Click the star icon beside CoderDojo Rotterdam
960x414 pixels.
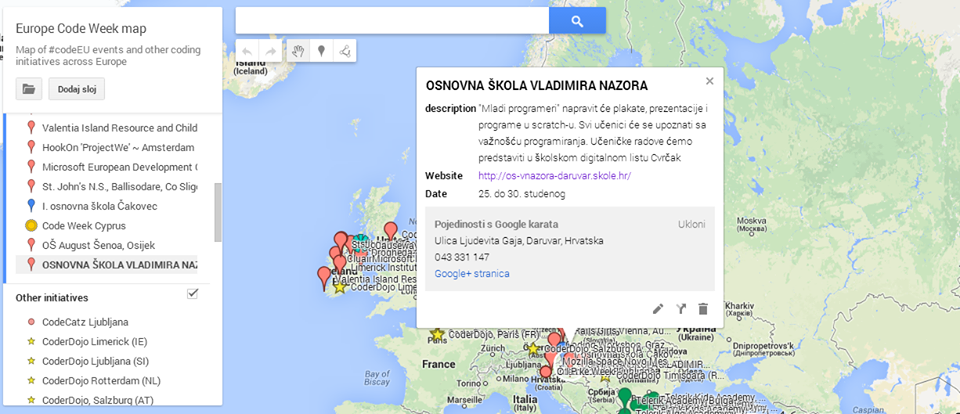[31, 380]
